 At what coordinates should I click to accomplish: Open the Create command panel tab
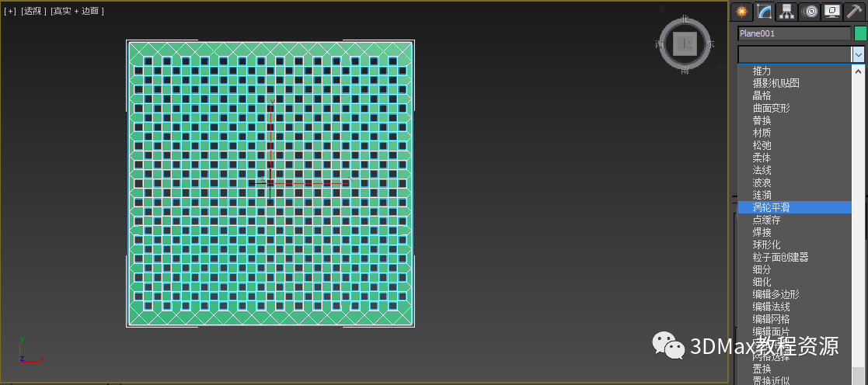(741, 12)
